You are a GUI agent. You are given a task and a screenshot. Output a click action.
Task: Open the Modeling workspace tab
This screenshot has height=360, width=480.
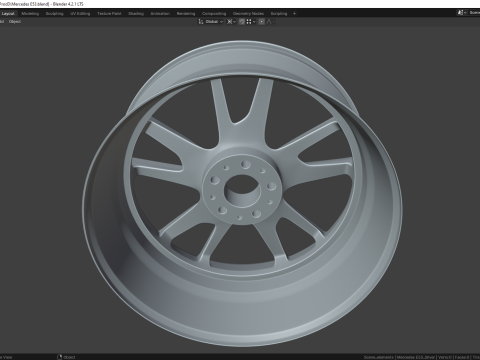(30, 14)
